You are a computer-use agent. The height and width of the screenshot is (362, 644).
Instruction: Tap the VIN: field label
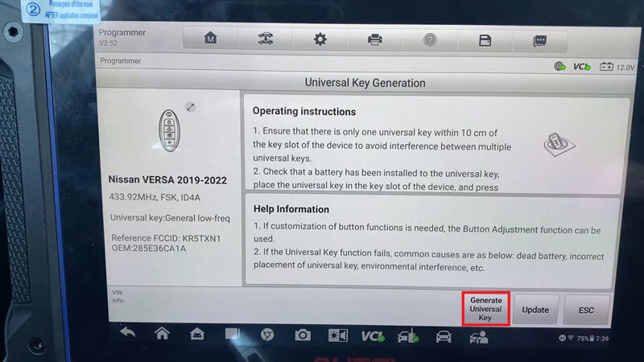click(x=118, y=293)
